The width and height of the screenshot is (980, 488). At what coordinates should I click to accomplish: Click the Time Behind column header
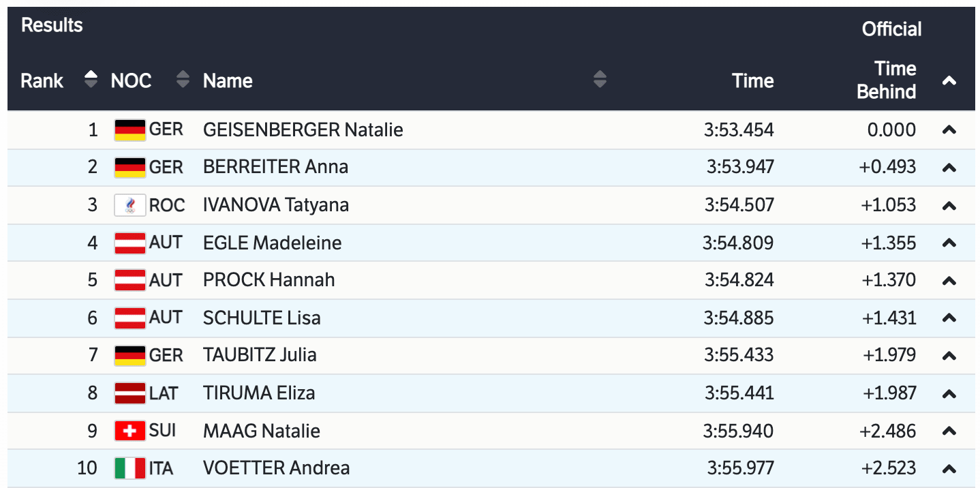click(886, 80)
